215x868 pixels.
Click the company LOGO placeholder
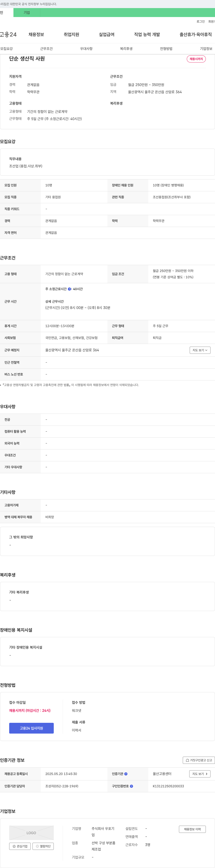[x=31, y=833]
